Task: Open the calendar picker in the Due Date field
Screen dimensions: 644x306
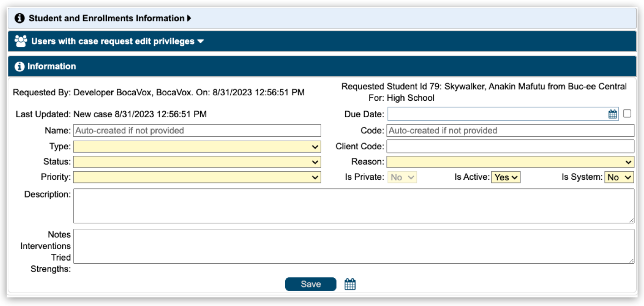Action: coord(612,114)
